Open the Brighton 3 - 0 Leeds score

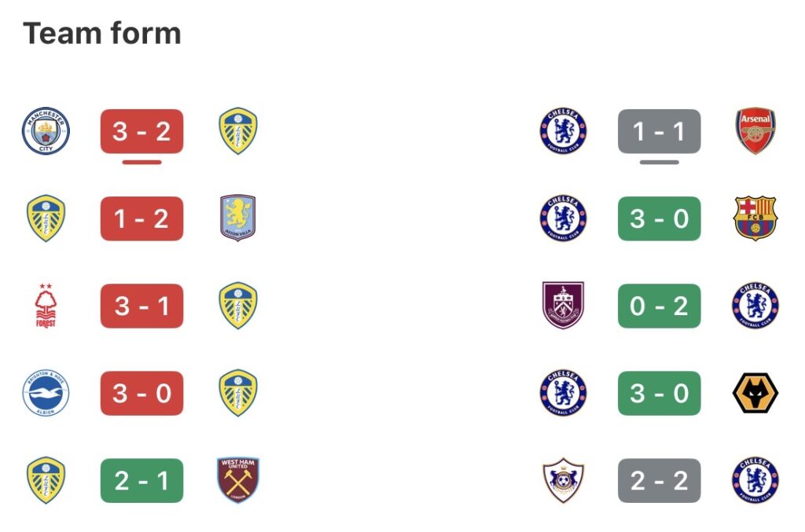tap(142, 393)
